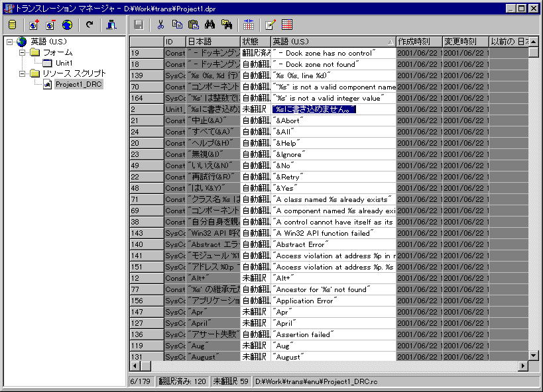The width and height of the screenshot is (543, 392).
Task: Select the フォーム folder in tree
Action: click(58, 52)
